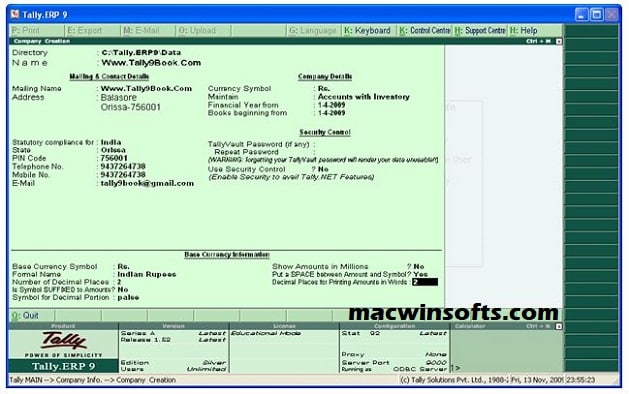Click the Tally logo in Product panel
Image resolution: width=629 pixels, height=394 pixels.
coord(63,341)
